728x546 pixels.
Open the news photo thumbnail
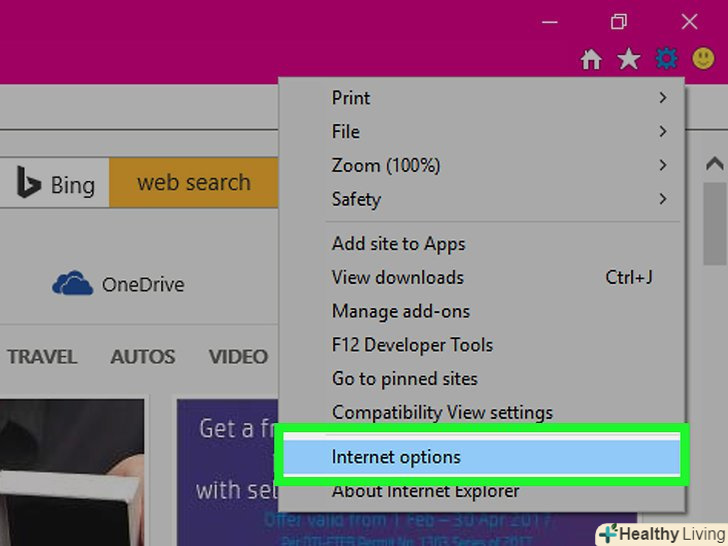coord(72,472)
